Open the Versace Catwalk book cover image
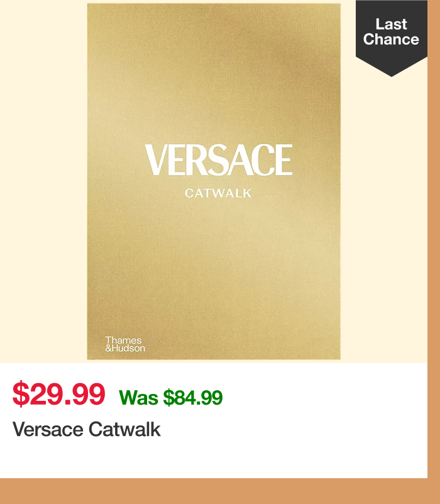This screenshot has height=504, width=440. [x=214, y=181]
